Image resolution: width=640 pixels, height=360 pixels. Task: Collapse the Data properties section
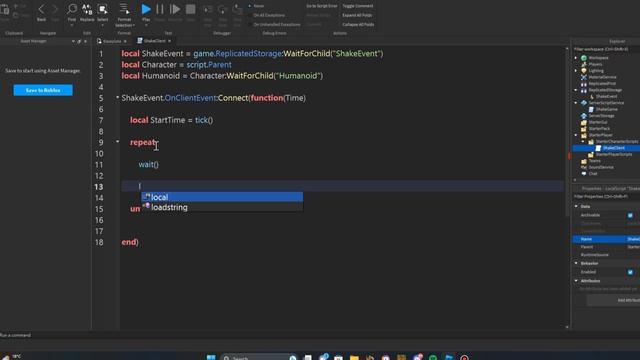(x=576, y=207)
